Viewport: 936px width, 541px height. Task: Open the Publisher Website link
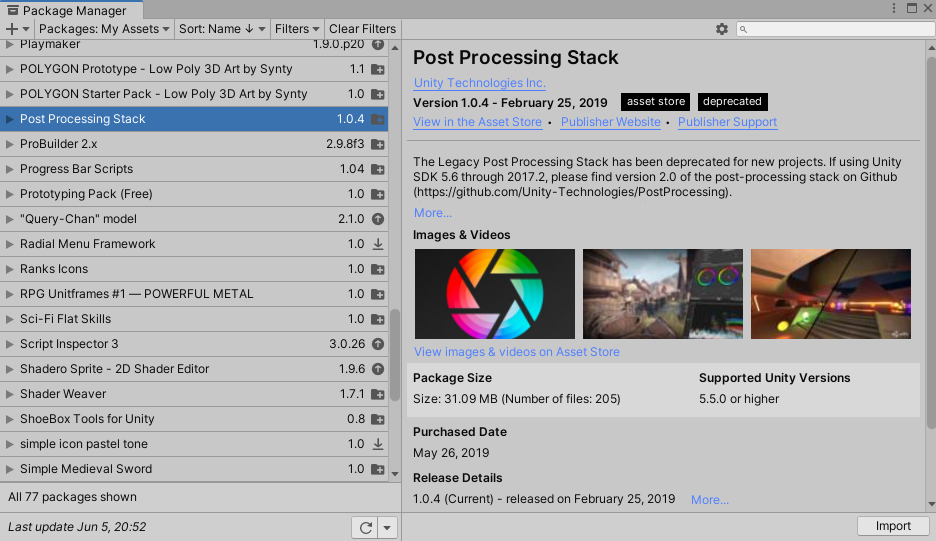611,122
